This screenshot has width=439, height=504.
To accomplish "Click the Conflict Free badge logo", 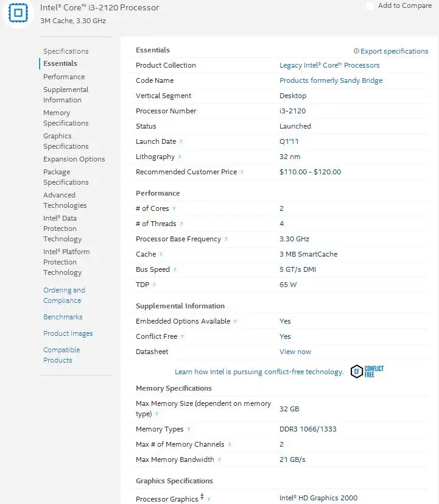I will point(366,371).
